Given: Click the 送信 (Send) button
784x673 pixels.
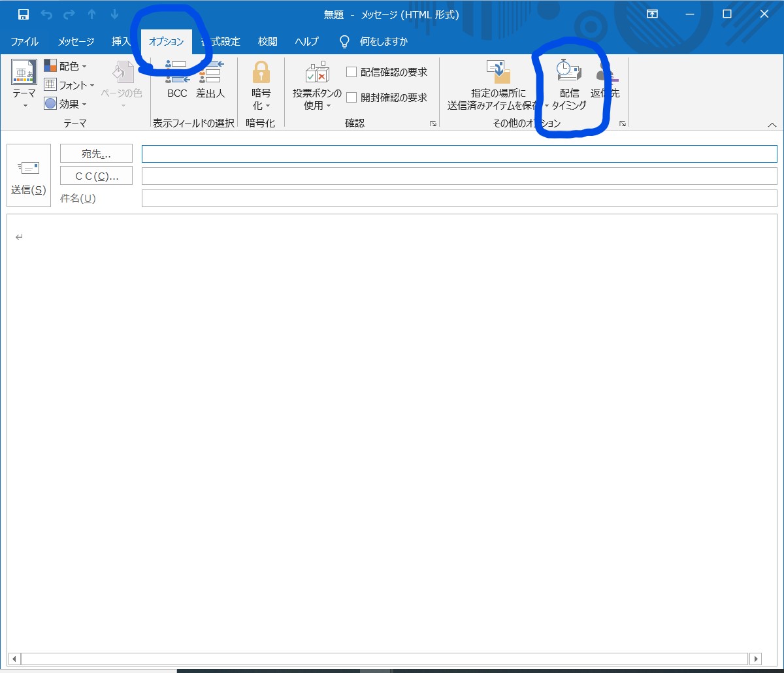Looking at the screenshot, I should (28, 175).
